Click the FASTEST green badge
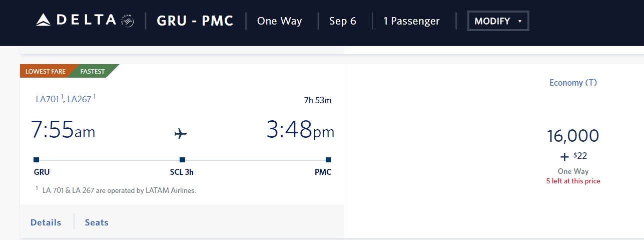 pyautogui.click(x=93, y=71)
